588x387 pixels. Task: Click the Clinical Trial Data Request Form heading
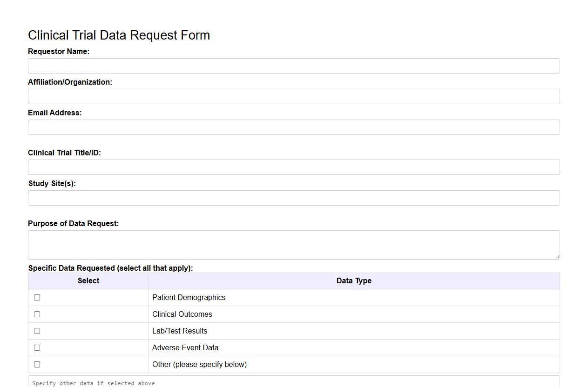pos(119,35)
